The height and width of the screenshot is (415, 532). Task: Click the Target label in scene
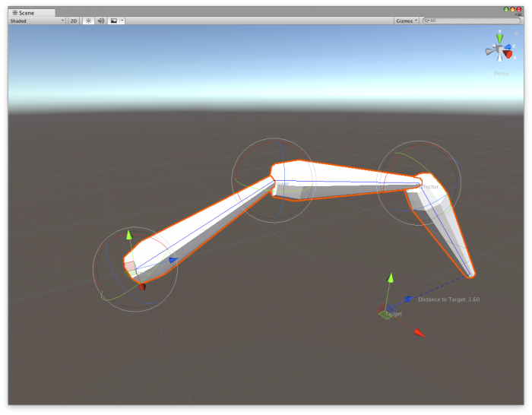coord(393,314)
